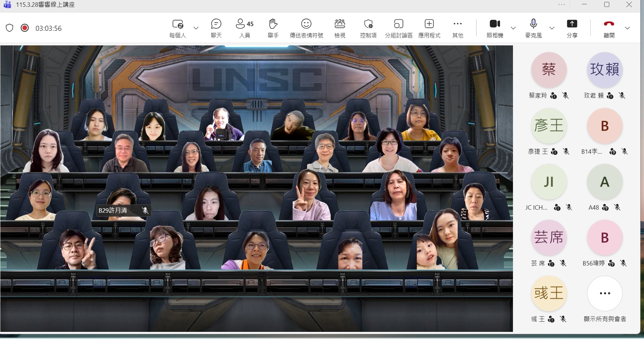Toggle the 麥克風 microphone

(533, 28)
